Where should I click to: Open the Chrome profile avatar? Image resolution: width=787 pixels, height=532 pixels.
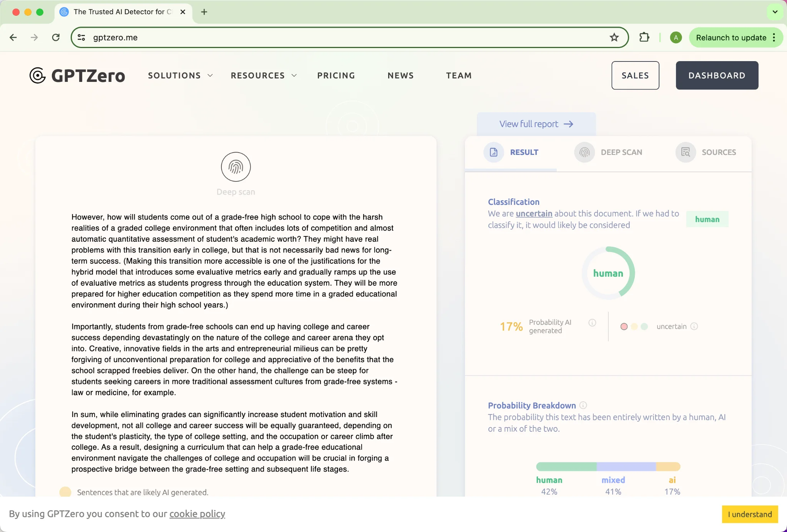tap(676, 37)
